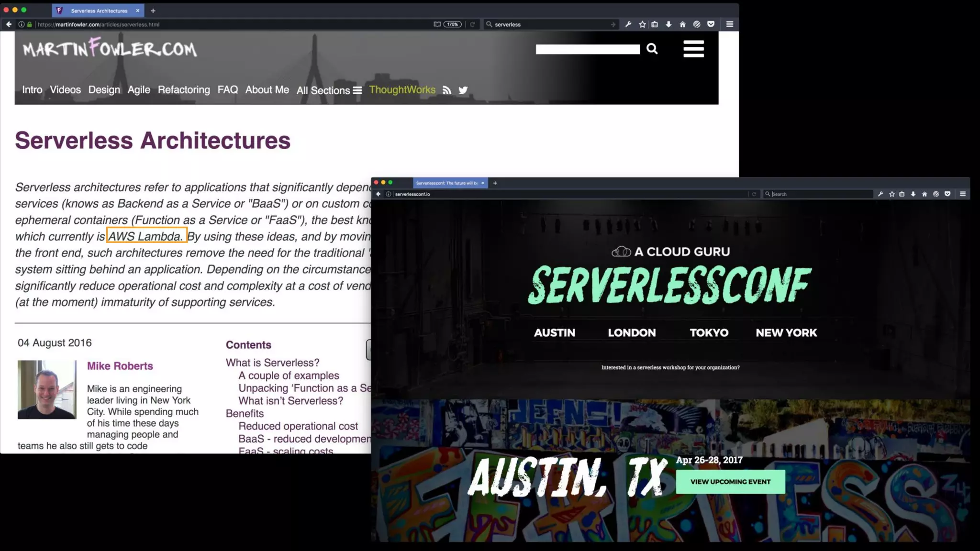Image resolution: width=980 pixels, height=551 pixels.
Task: Open new tab in Serverlessconf window
Action: (495, 183)
